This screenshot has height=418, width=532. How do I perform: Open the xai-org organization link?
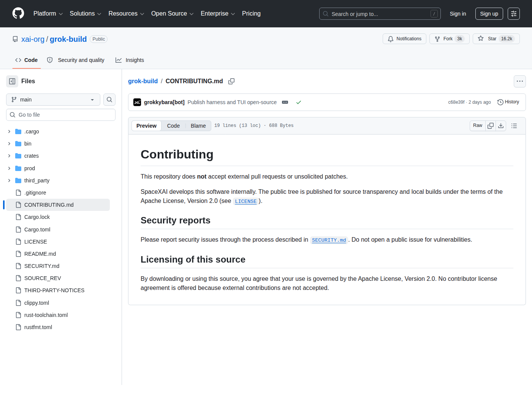33,39
